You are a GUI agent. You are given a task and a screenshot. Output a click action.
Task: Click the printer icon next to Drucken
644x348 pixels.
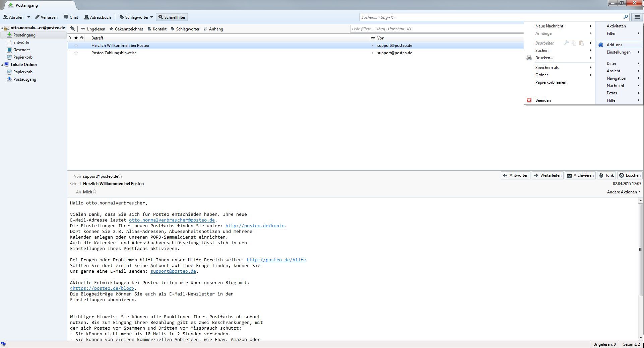[x=529, y=58]
